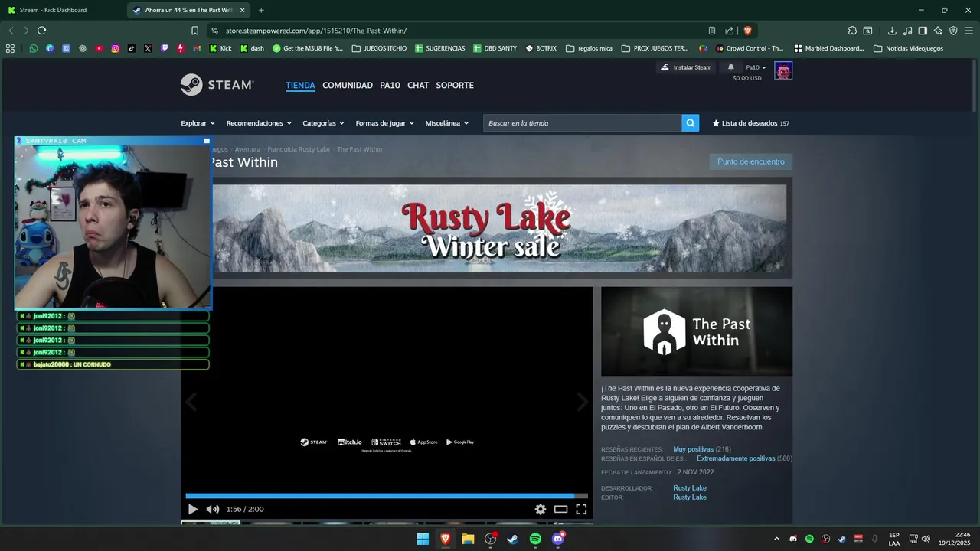Open WhatsApp bookmark icon
980x551 pixels.
coord(33,48)
